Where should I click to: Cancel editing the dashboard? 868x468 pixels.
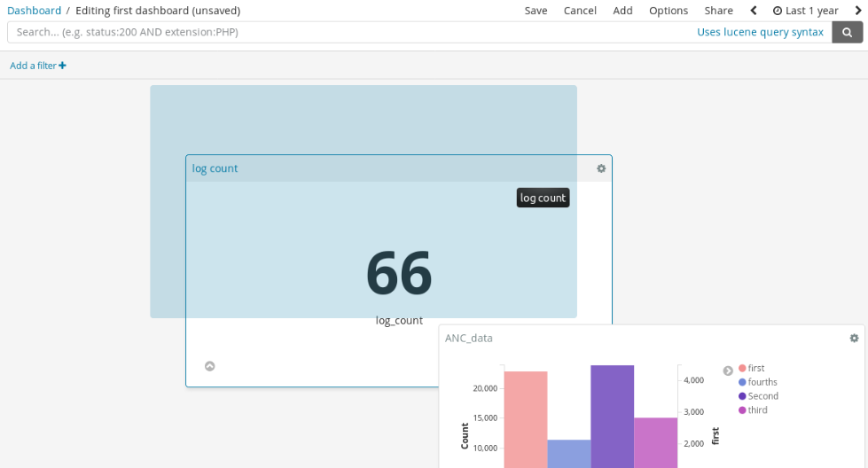click(580, 11)
